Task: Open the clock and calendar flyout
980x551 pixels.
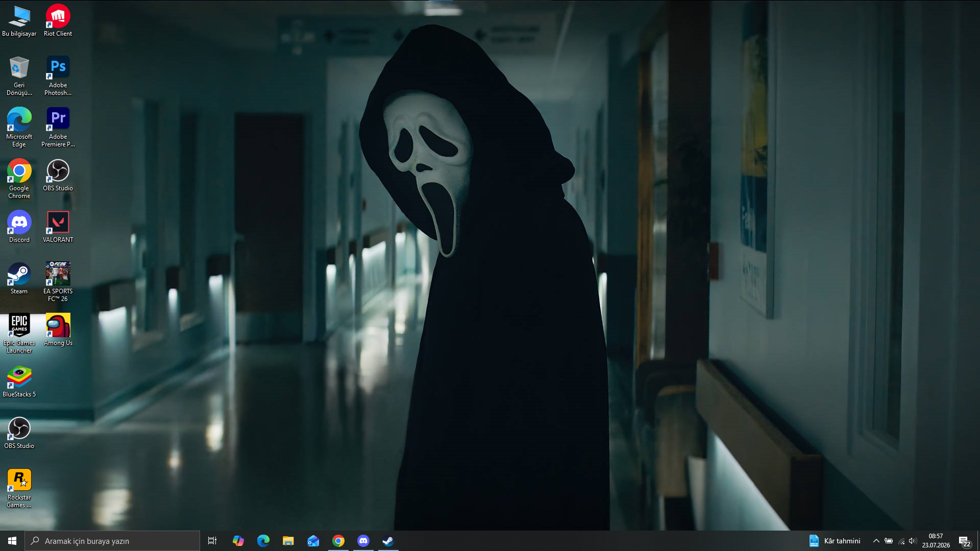Action: (x=936, y=541)
